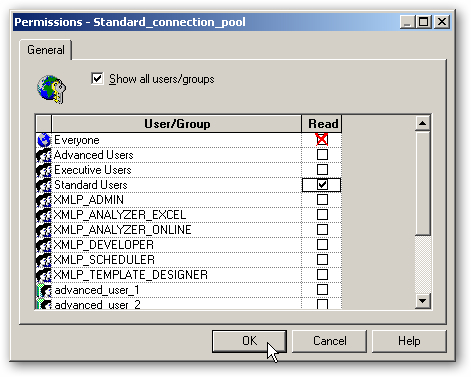Viewport: 471px width, 377px height.
Task: Click the Everyone globe icon
Action: click(x=44, y=140)
